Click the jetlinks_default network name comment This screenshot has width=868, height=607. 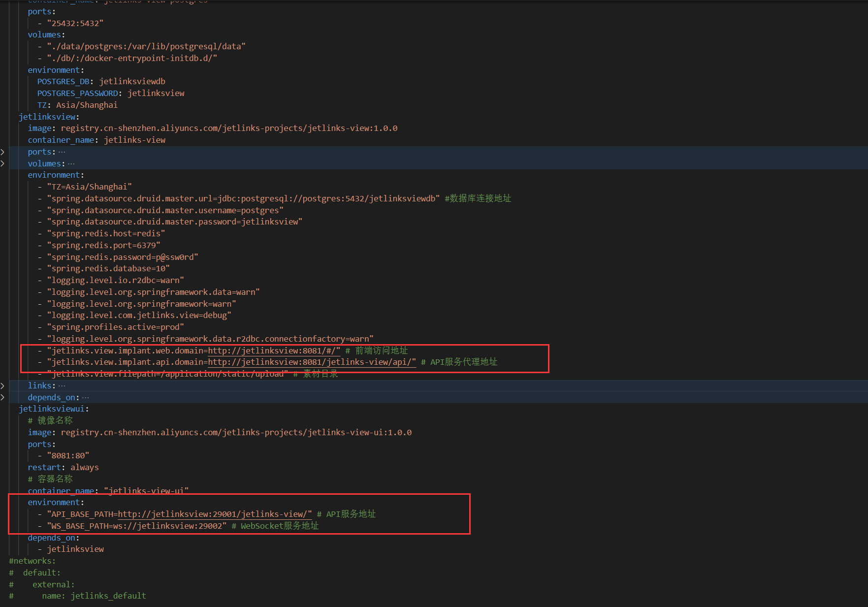[108, 596]
